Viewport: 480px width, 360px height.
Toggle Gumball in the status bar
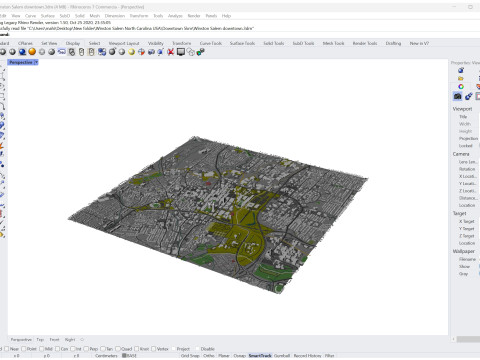pyautogui.click(x=282, y=356)
